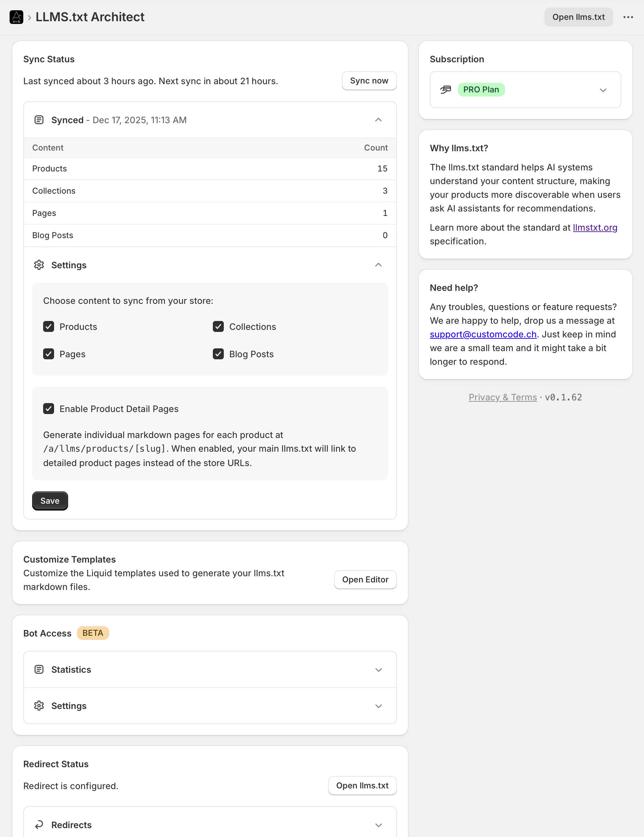This screenshot has height=837, width=644.
Task: Click the Redirects arrow icon
Action: [x=39, y=825]
